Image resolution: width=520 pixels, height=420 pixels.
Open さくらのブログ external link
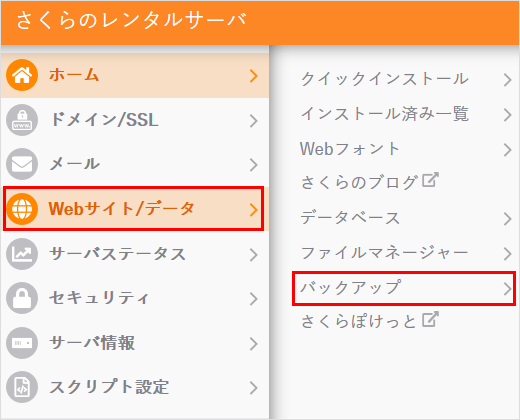coord(370,182)
